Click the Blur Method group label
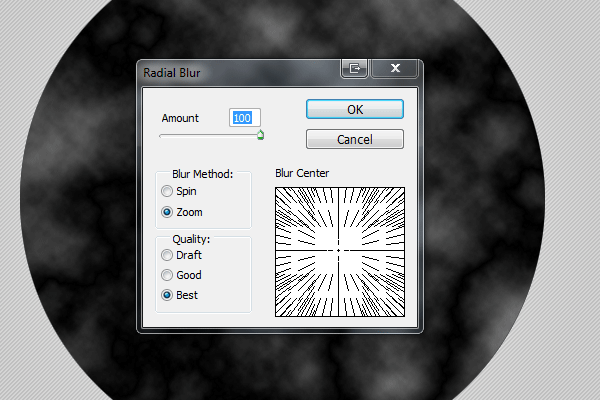 202,174
